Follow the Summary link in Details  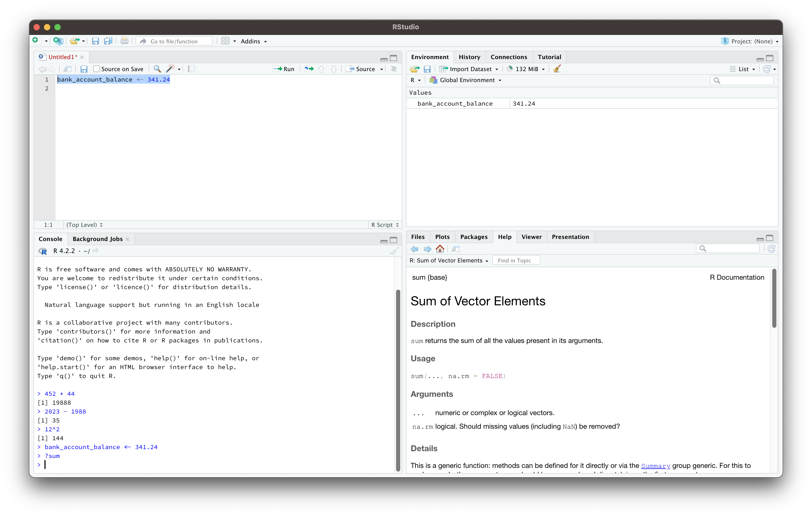[655, 466]
